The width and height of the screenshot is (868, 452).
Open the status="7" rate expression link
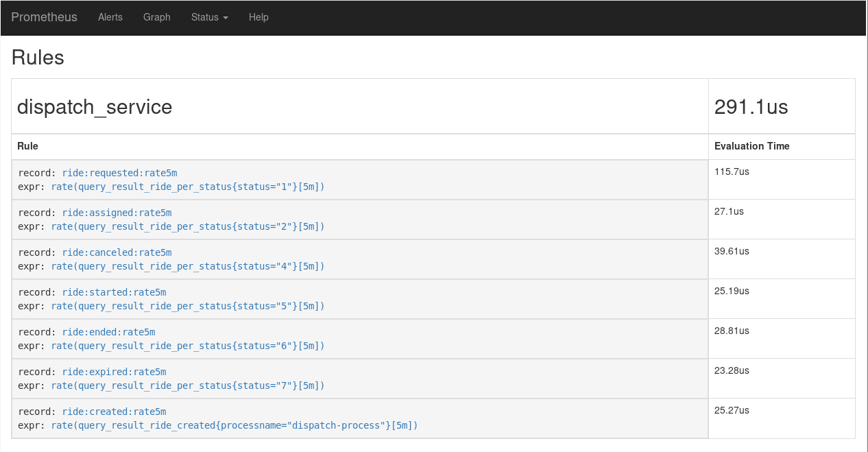coord(188,385)
